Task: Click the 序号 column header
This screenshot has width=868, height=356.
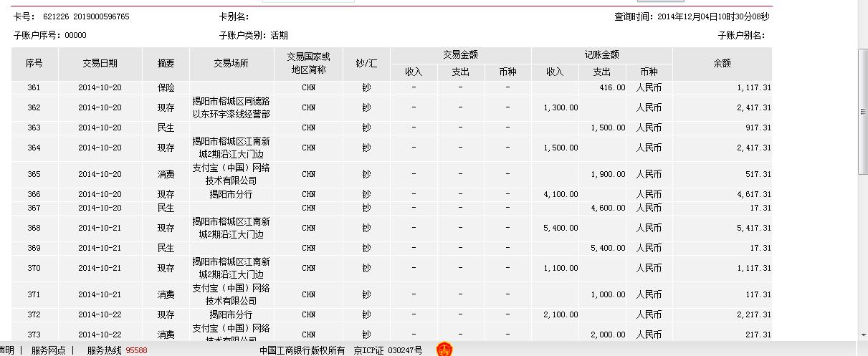Action: click(x=34, y=64)
